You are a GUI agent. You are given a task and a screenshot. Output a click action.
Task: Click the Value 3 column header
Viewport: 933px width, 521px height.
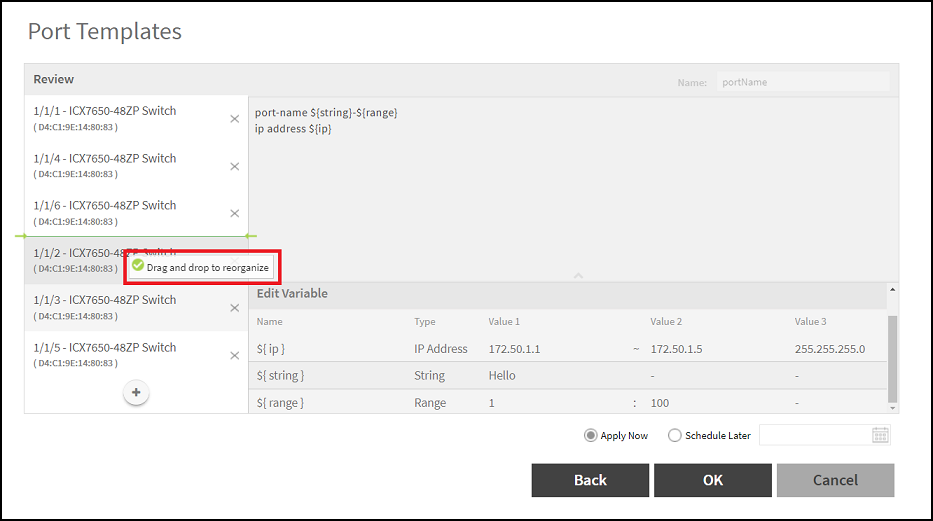[x=810, y=322]
